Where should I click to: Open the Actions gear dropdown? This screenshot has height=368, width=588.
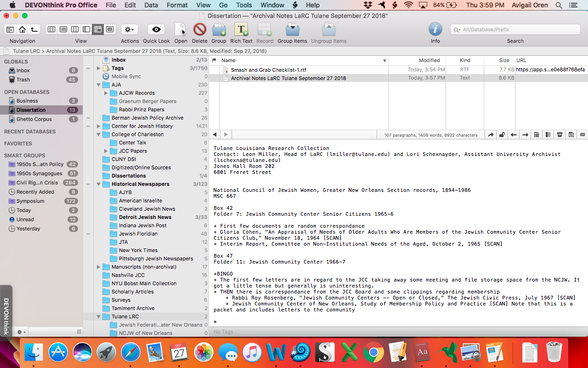point(130,29)
